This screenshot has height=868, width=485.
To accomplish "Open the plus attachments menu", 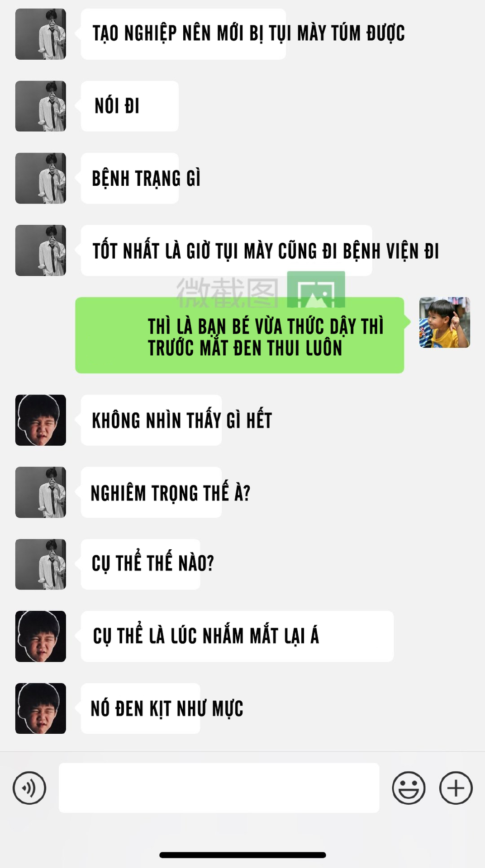I will pos(456,788).
